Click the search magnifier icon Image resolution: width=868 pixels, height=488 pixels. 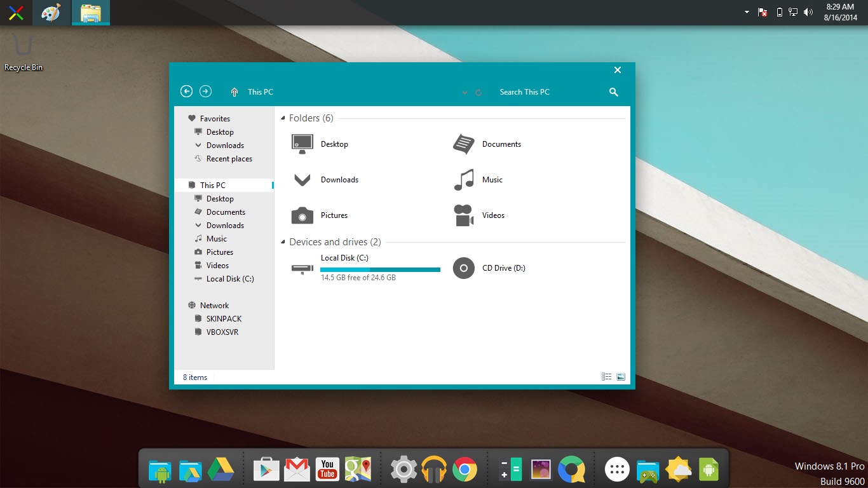coord(613,92)
